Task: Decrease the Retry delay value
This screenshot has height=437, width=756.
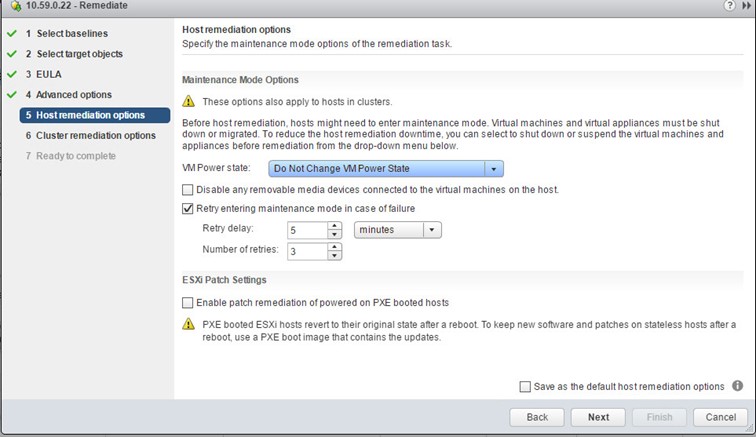Action: coord(335,234)
